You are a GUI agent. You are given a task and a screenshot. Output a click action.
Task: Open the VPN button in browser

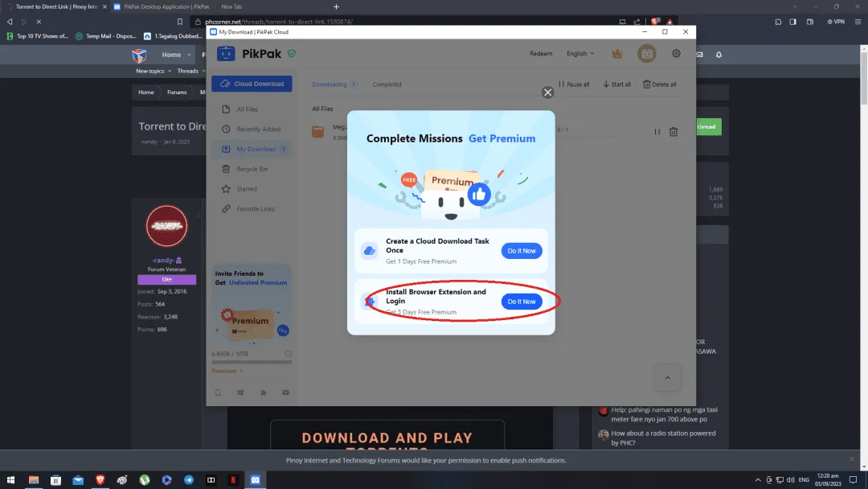pyautogui.click(x=836, y=22)
